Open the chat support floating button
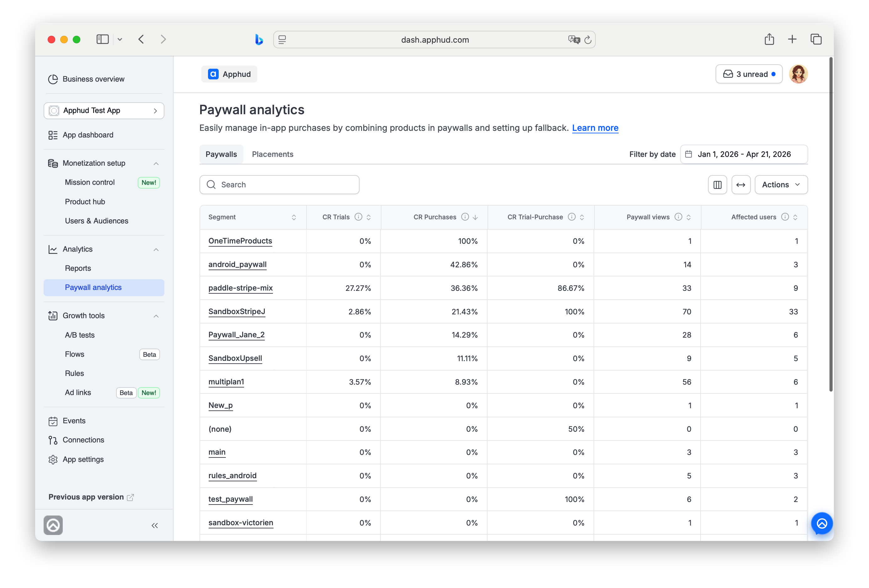The height and width of the screenshot is (588, 869). click(x=822, y=523)
